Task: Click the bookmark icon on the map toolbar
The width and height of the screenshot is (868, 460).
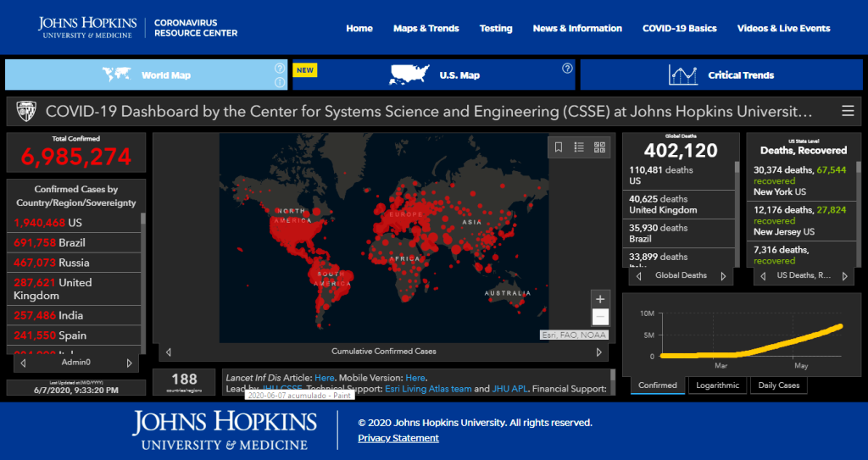Action: (x=559, y=147)
